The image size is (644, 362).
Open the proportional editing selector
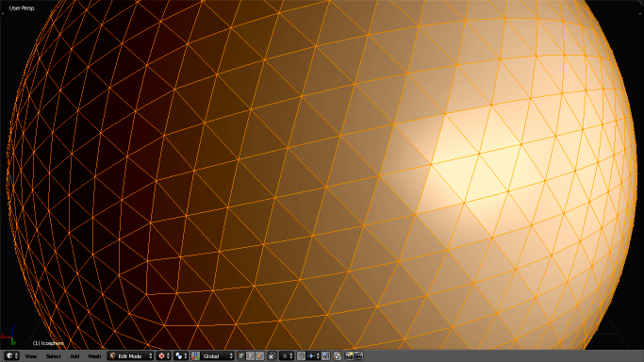pos(287,355)
